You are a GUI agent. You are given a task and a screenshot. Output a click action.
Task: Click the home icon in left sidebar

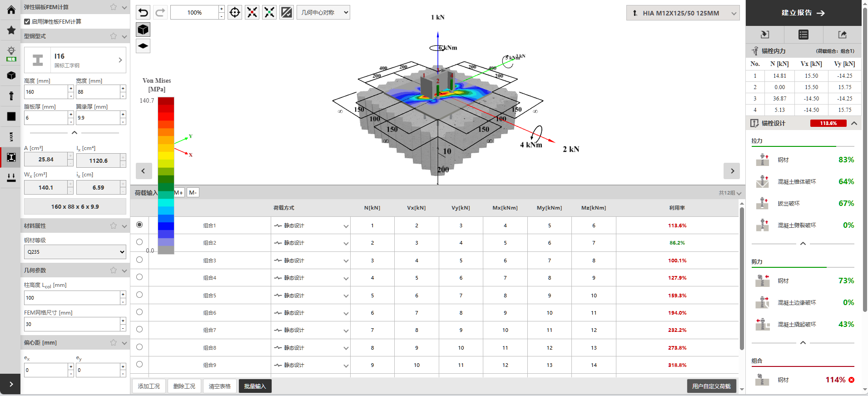pyautogui.click(x=11, y=10)
